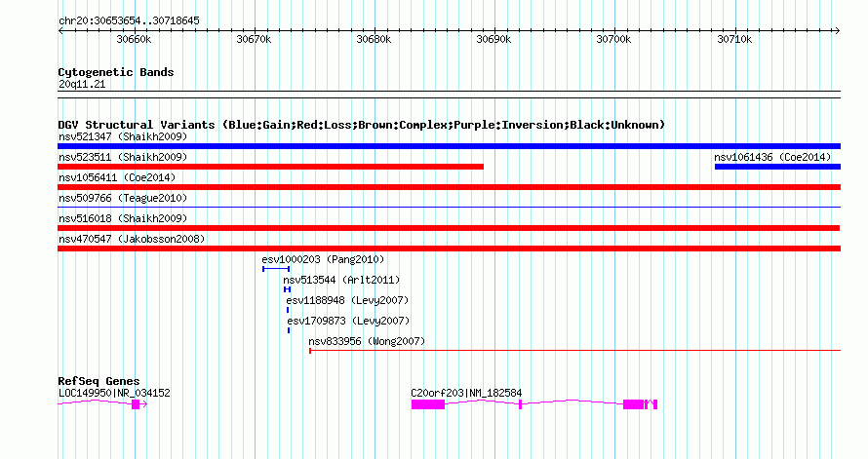Click the RefSeq Genes track title
This screenshot has width=868, height=459.
pos(99,381)
